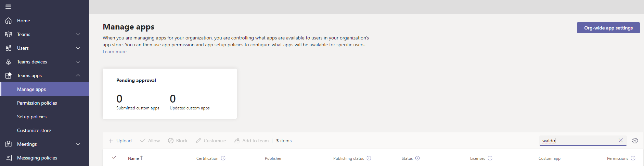Expand the Teams section chevron
The image size is (644, 166).
tap(78, 34)
